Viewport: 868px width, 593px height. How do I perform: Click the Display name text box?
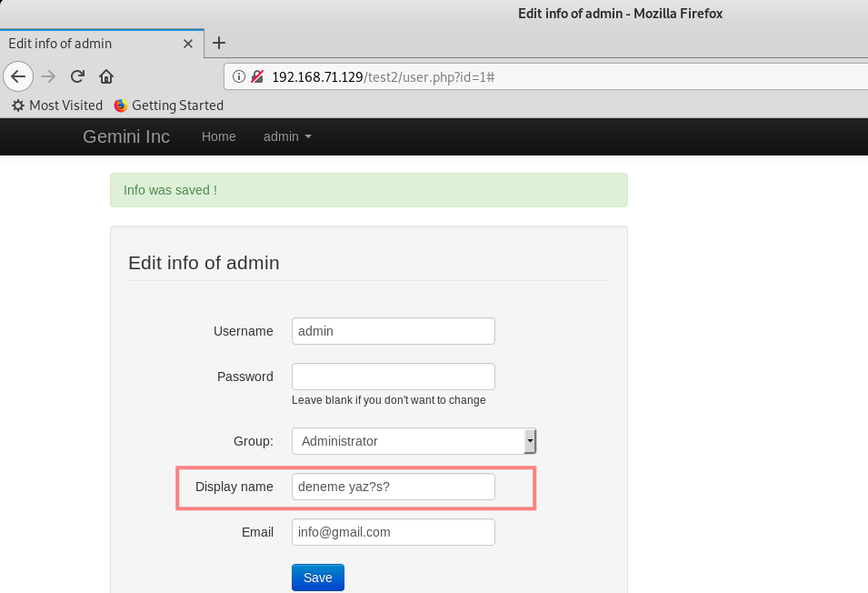393,487
